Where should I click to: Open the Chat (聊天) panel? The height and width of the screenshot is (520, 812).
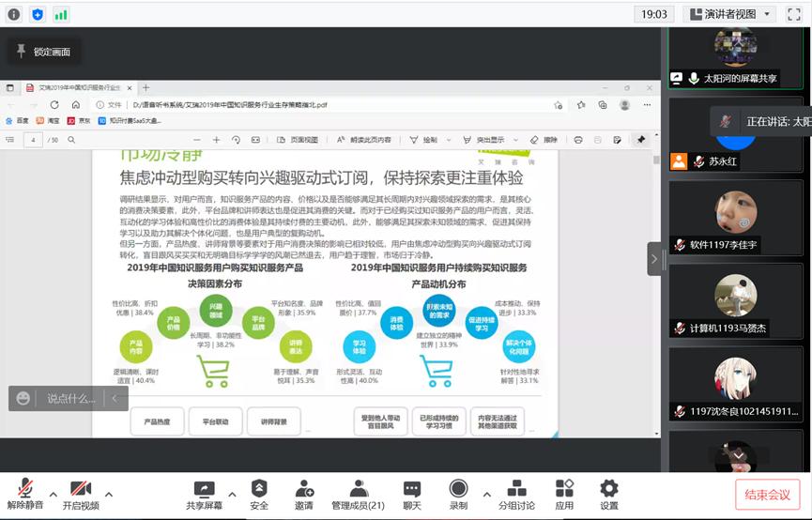(x=412, y=495)
